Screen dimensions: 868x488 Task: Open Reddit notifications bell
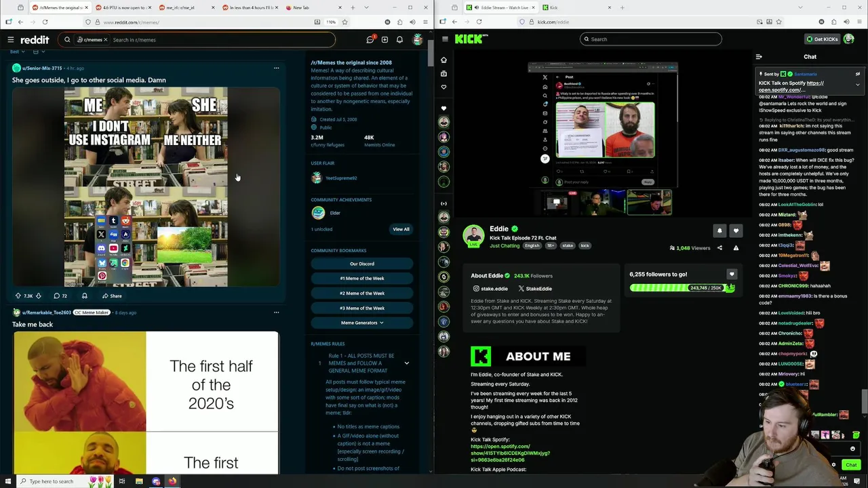(399, 40)
